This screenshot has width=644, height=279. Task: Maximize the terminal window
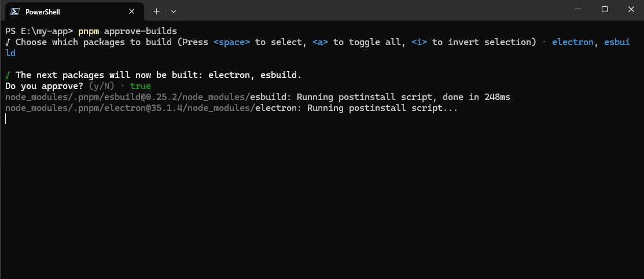click(x=605, y=9)
